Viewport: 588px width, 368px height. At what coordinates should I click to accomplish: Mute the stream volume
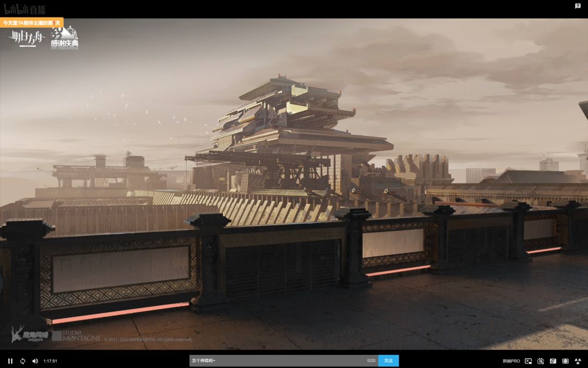(35, 361)
